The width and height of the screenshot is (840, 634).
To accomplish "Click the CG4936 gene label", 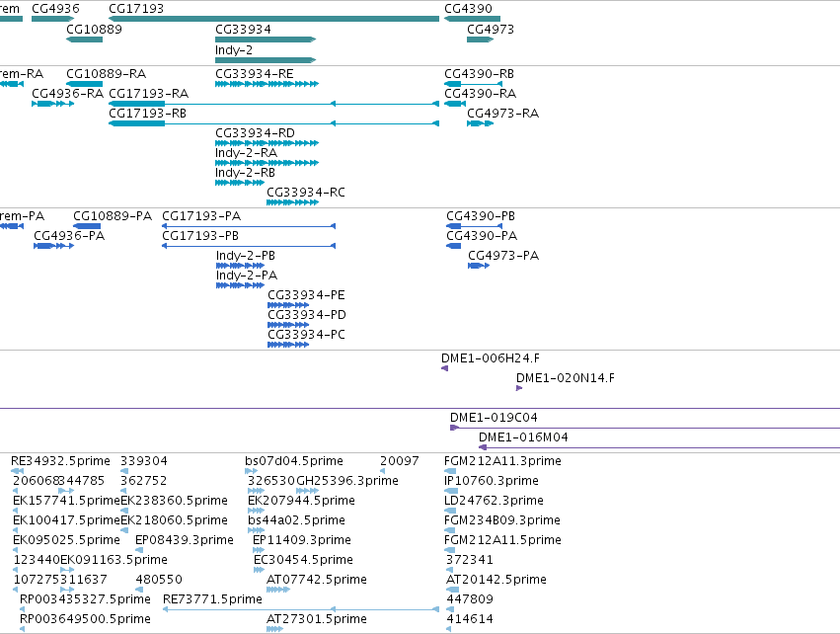I will (x=55, y=9).
